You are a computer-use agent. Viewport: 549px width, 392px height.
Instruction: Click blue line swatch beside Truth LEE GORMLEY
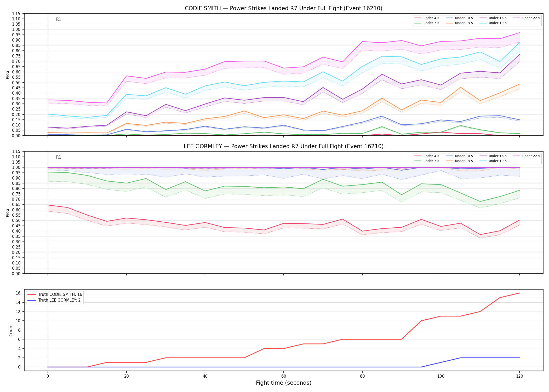point(32,300)
